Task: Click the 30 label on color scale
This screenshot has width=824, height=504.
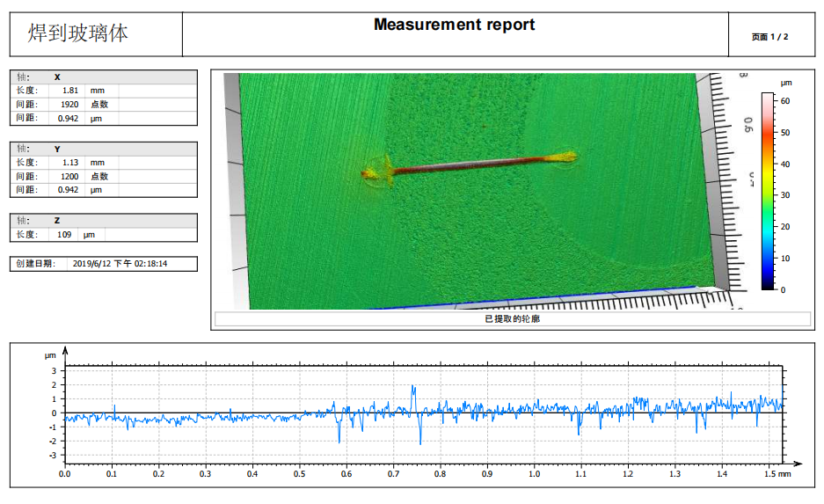Action: tap(785, 195)
